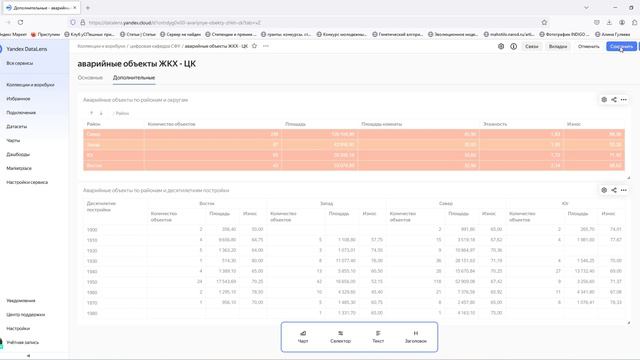Add a Селектор widget from bottom panel
Screen dimensions: 640x360
340,337
